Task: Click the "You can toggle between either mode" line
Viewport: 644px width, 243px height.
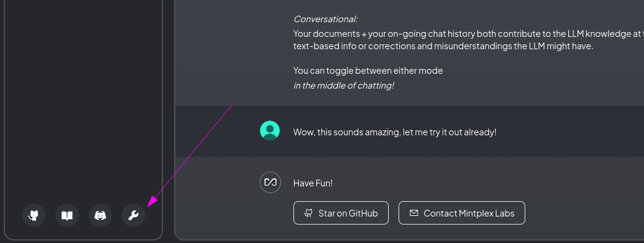Action: [368, 71]
